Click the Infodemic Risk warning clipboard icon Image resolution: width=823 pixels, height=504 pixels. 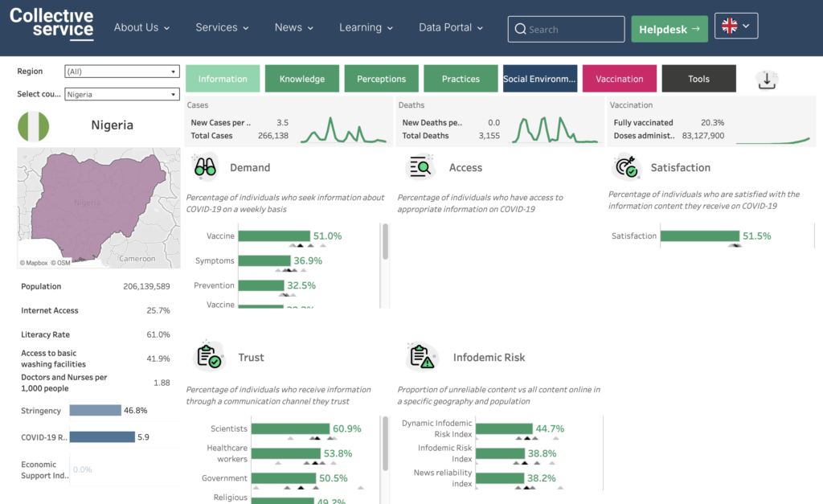click(422, 356)
